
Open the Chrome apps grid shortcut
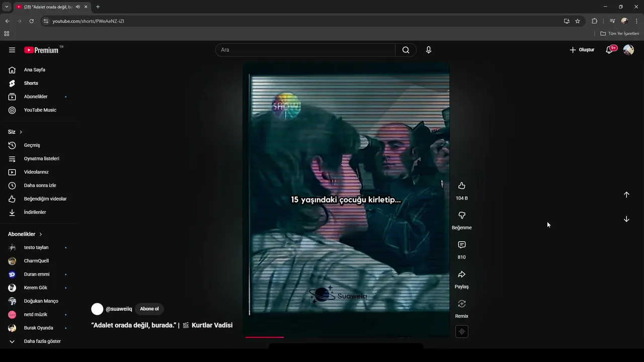click(x=7, y=34)
